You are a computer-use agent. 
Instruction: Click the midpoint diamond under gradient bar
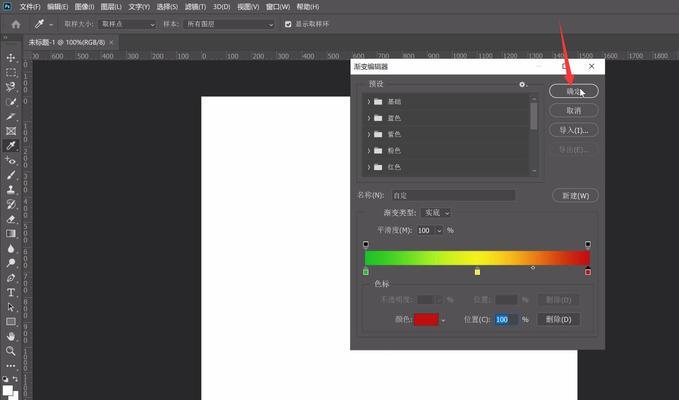(x=533, y=268)
